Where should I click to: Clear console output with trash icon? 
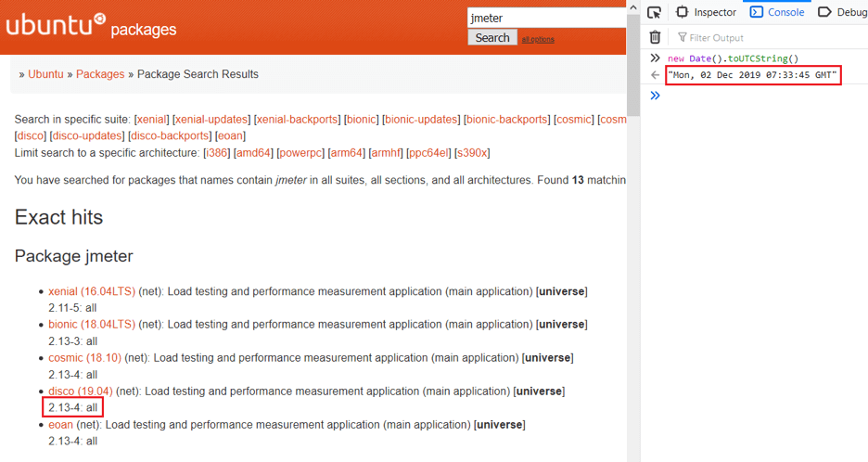pos(655,37)
